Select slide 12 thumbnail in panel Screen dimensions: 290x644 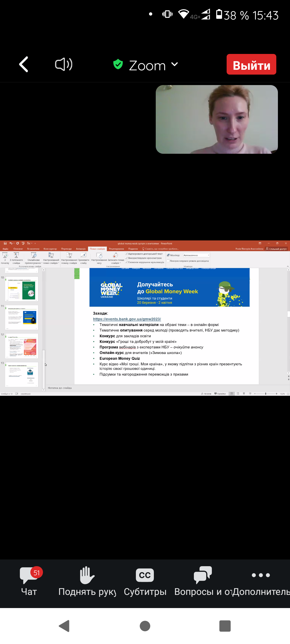tap(22, 346)
